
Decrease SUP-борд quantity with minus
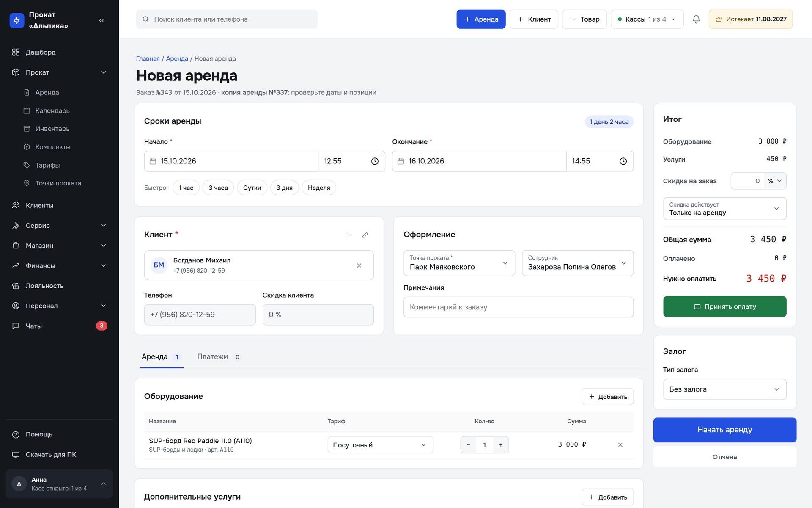[x=468, y=445]
